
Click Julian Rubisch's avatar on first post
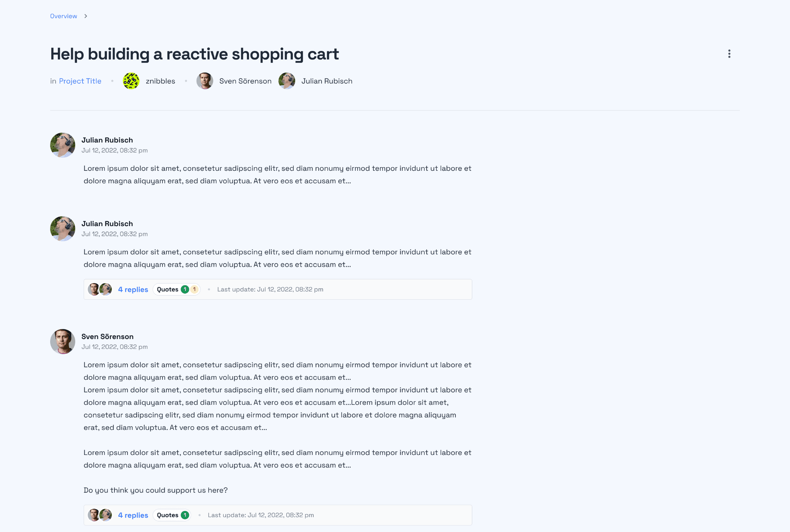point(63,145)
